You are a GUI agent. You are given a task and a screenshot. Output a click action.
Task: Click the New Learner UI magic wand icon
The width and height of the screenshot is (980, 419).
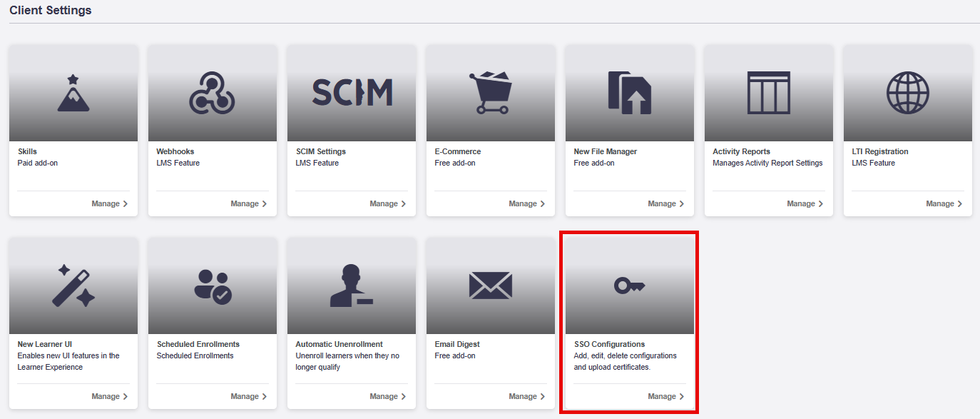click(x=73, y=286)
